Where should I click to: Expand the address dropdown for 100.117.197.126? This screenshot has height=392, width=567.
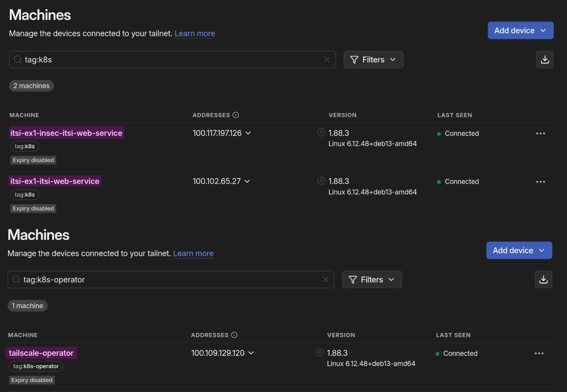tap(248, 133)
